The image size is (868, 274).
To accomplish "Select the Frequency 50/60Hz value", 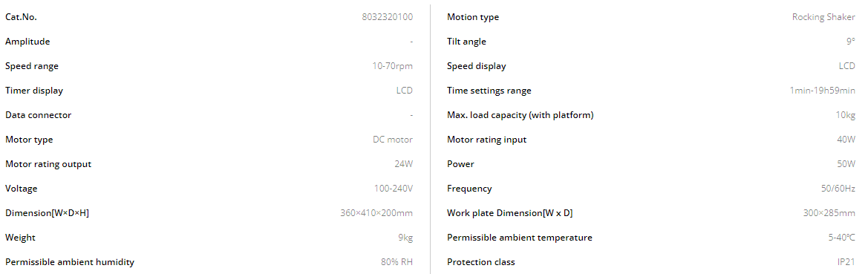I will [x=838, y=189].
